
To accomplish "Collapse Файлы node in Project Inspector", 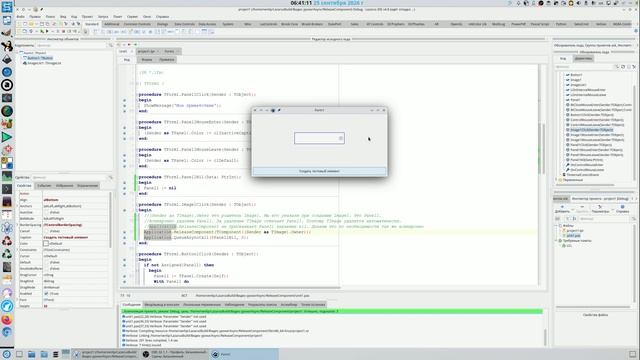I will click(556, 225).
